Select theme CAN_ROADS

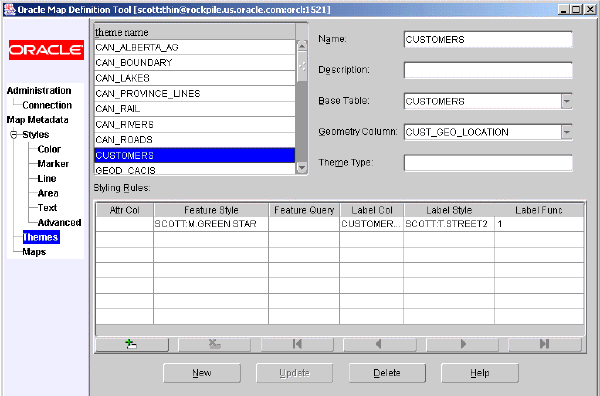[x=195, y=140]
